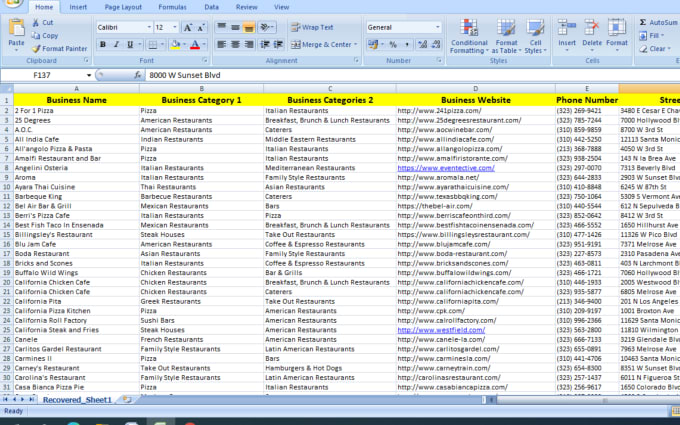The width and height of the screenshot is (680, 425).
Task: Open underline style dropdown arrow
Action: 139,44
